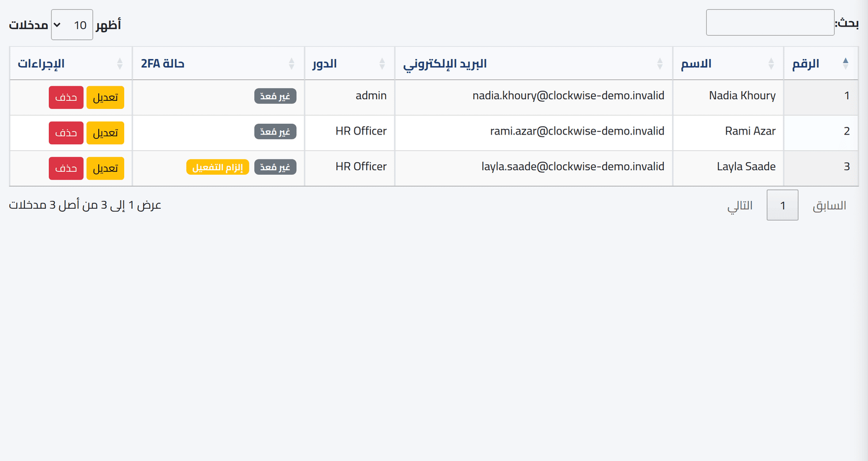Viewport: 868px width, 461px height.
Task: Select email rami.azar@clockwise-demo.invalid
Action: click(x=577, y=131)
